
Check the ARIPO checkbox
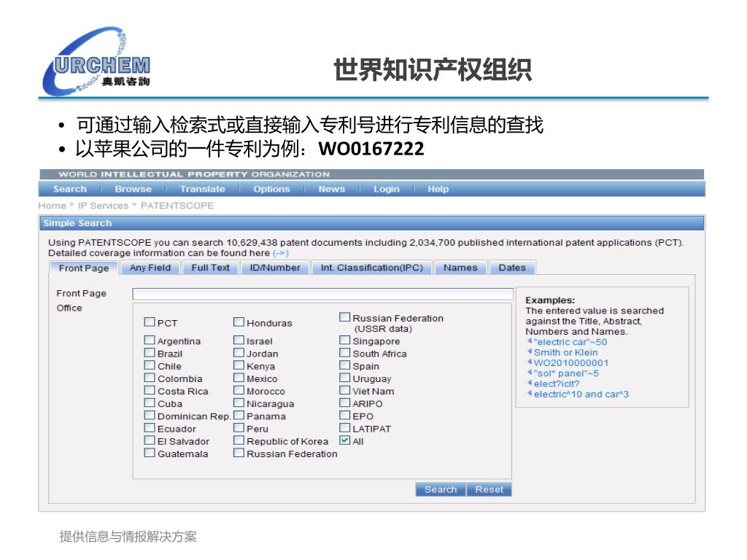point(345,402)
